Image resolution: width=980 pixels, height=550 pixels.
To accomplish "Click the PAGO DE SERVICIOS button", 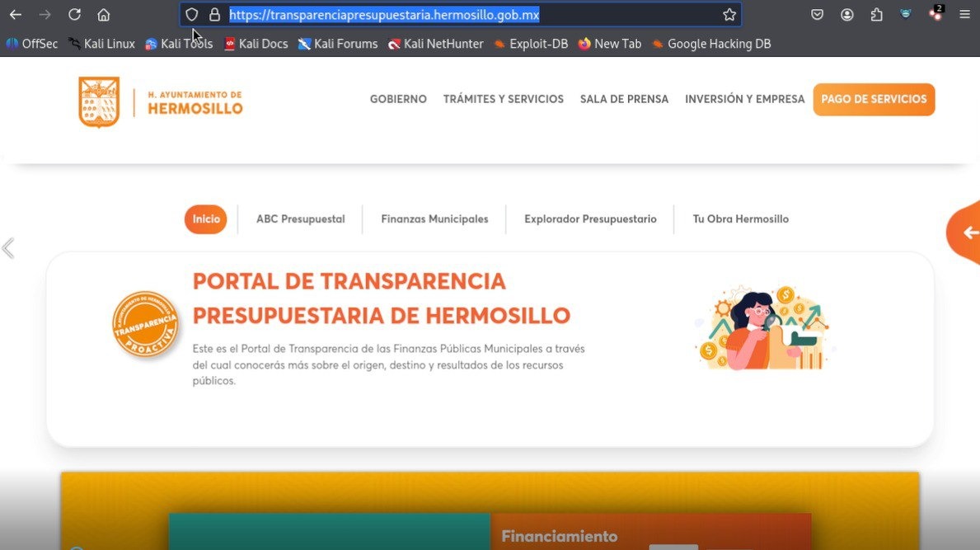I will tap(874, 99).
